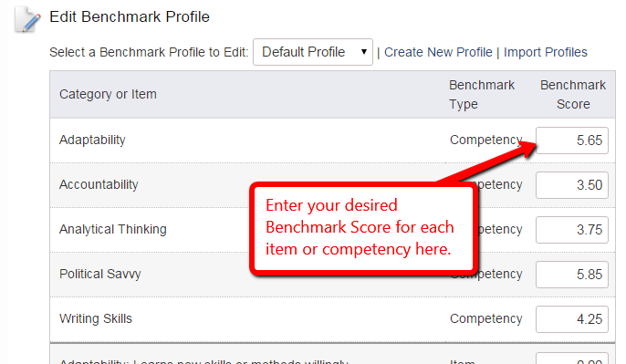Select the Adaptability benchmark score field
This screenshot has width=626, height=364.
(x=571, y=140)
